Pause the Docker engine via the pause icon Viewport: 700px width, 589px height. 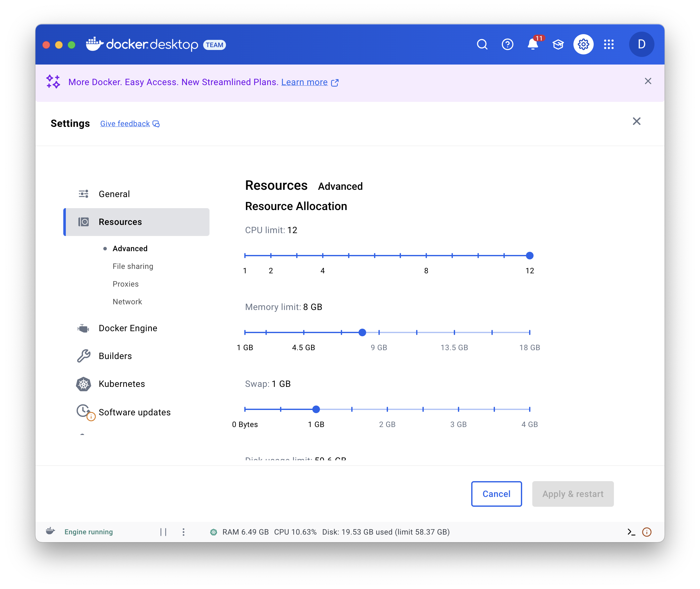pyautogui.click(x=163, y=532)
